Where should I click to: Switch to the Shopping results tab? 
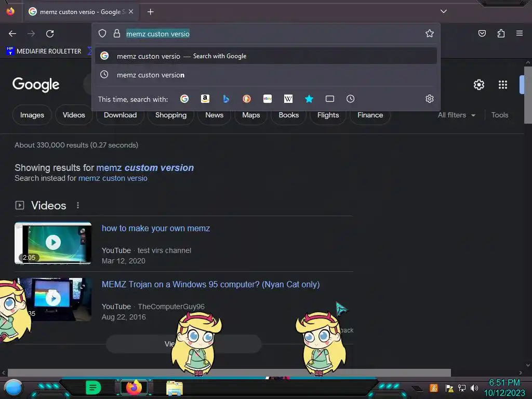coord(171,115)
